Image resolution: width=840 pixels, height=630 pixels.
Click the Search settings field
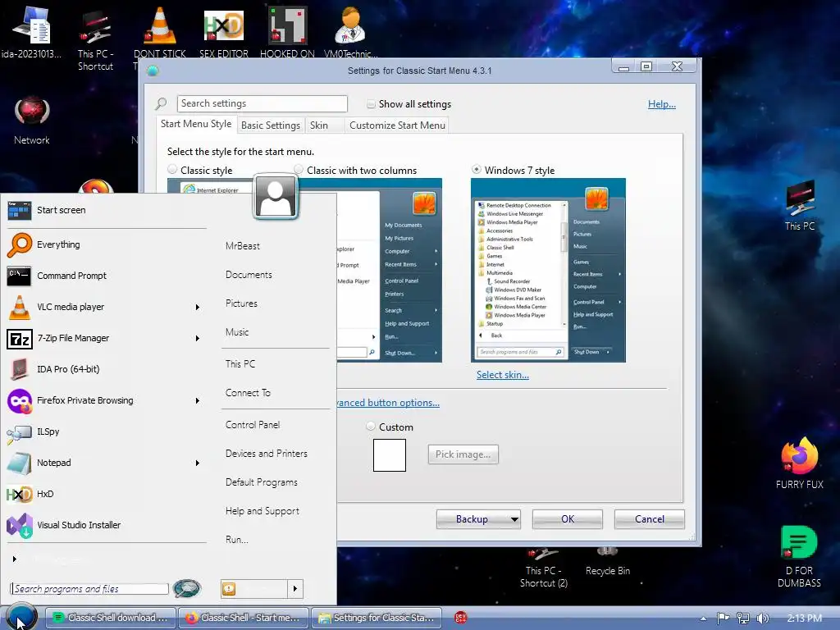pos(262,103)
